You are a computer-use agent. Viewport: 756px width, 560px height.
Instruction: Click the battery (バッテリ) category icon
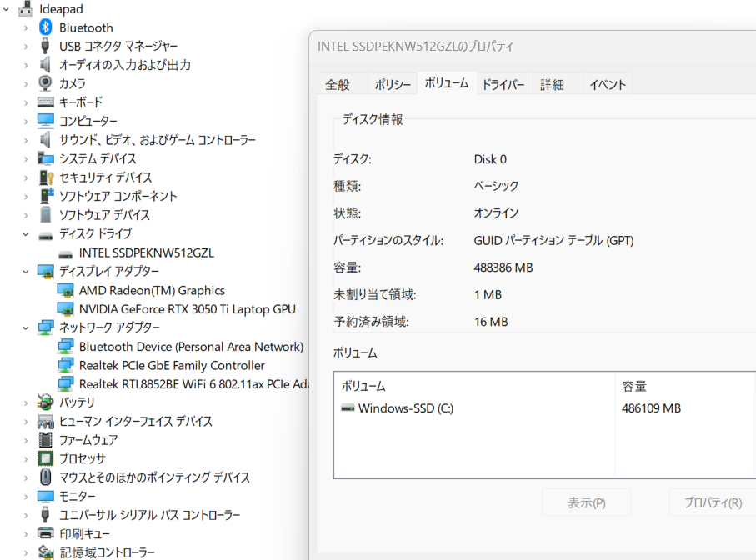coord(46,402)
